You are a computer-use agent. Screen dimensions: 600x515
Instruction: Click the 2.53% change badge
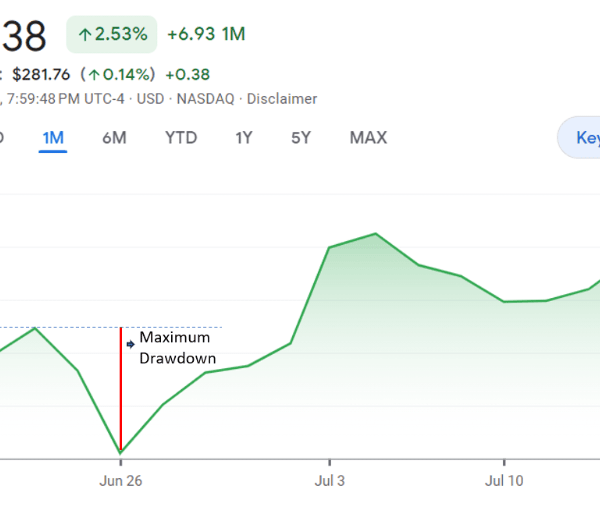click(x=112, y=34)
